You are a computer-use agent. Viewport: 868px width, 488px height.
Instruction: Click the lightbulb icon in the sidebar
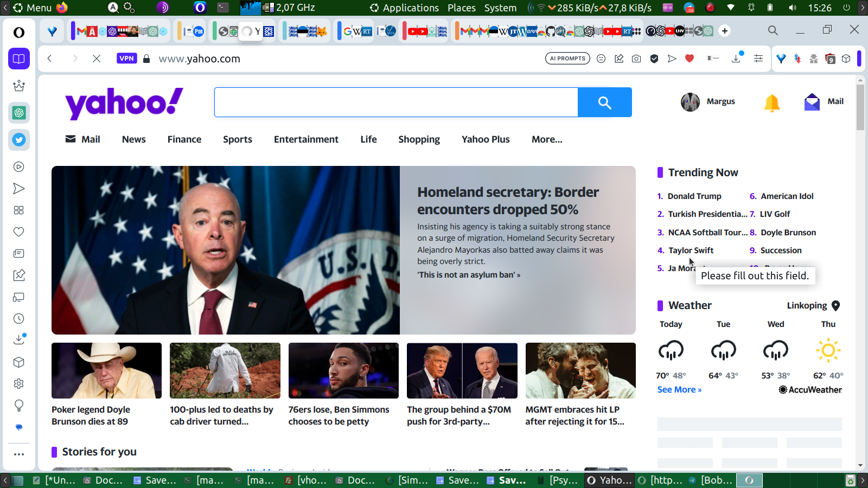19,406
